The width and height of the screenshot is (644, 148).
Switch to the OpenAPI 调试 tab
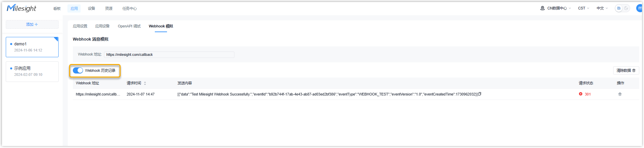(129, 26)
